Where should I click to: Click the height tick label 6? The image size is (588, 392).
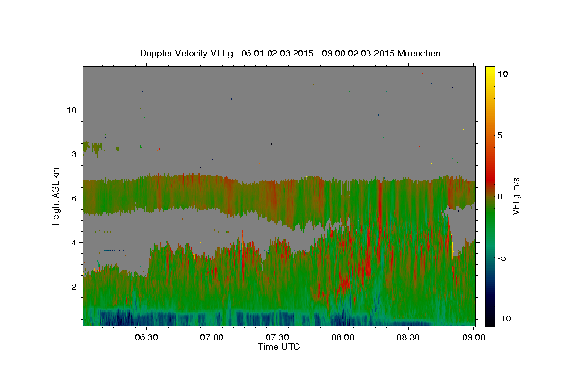point(74,198)
